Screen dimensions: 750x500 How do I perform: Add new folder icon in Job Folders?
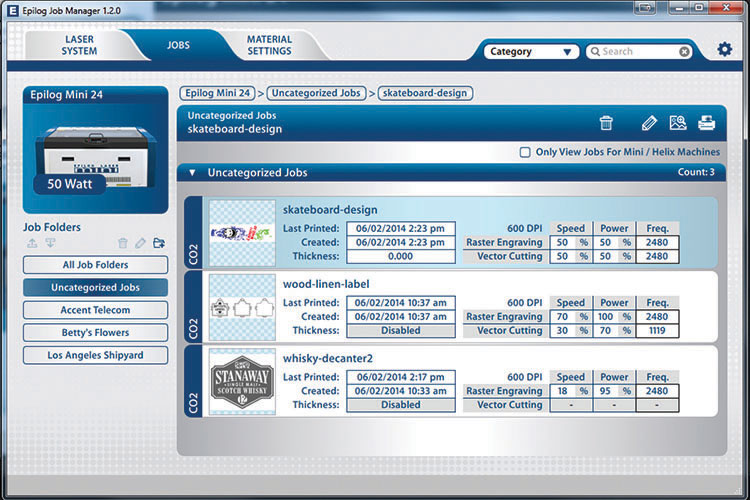click(159, 243)
